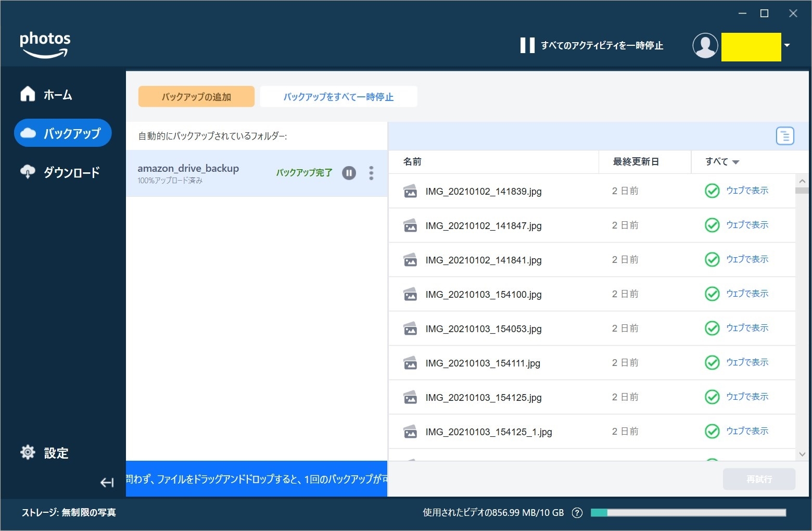812x531 pixels.
Task: Click the image file icon for IMG_20210102_141839.jpg
Action: coord(410,192)
